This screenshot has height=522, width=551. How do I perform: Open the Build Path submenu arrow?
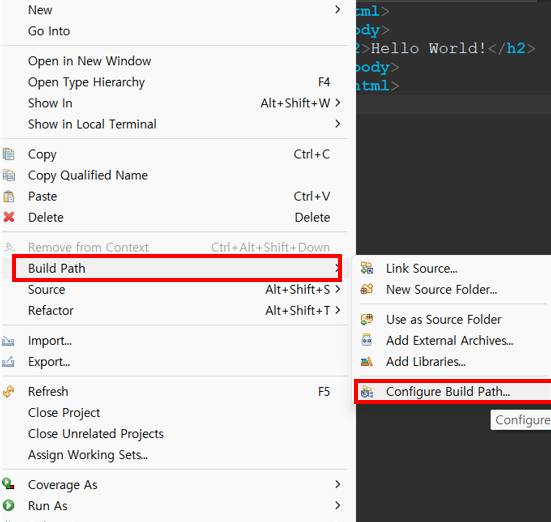[337, 268]
